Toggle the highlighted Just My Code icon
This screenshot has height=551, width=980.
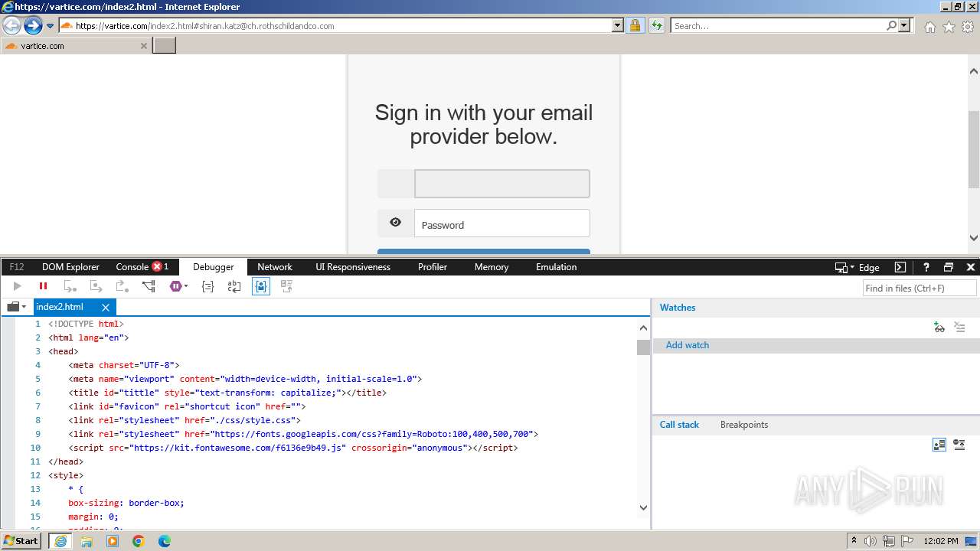[261, 286]
